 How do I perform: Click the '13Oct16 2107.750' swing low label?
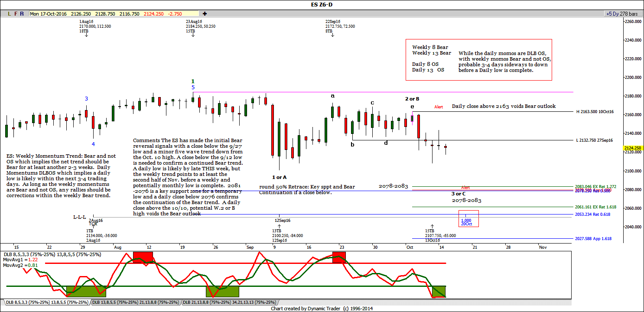tap(440, 236)
